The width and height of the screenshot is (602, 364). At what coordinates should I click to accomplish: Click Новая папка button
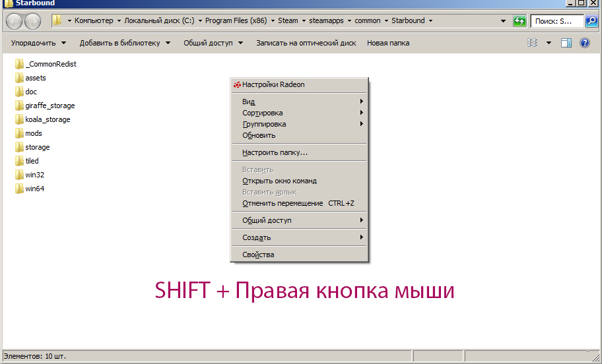388,43
